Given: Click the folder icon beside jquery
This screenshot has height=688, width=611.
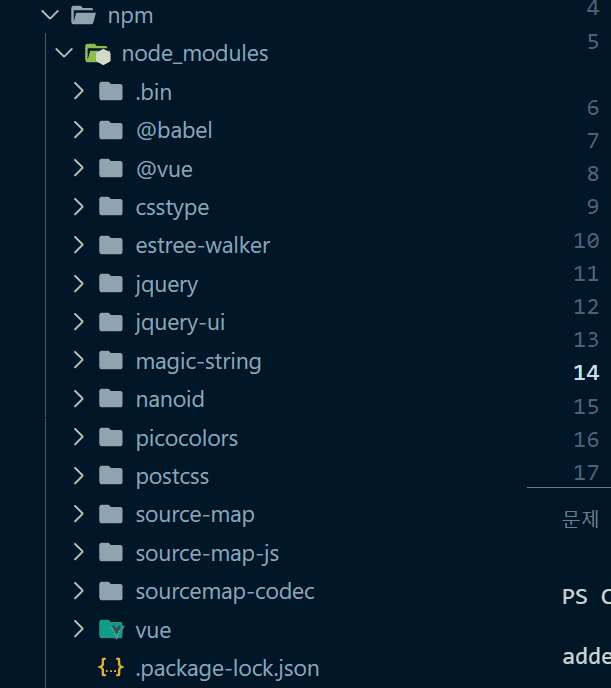Looking at the screenshot, I should pos(111,284).
